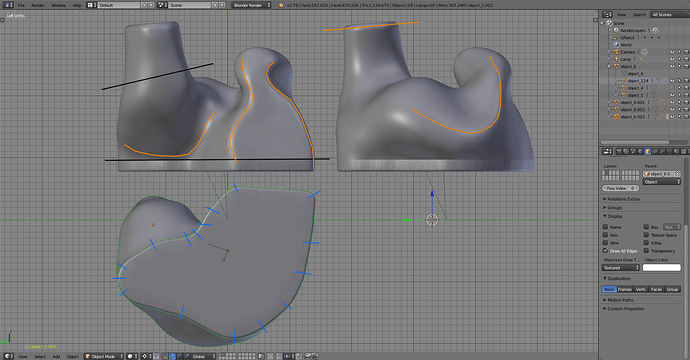Open the Window menu

click(x=58, y=5)
